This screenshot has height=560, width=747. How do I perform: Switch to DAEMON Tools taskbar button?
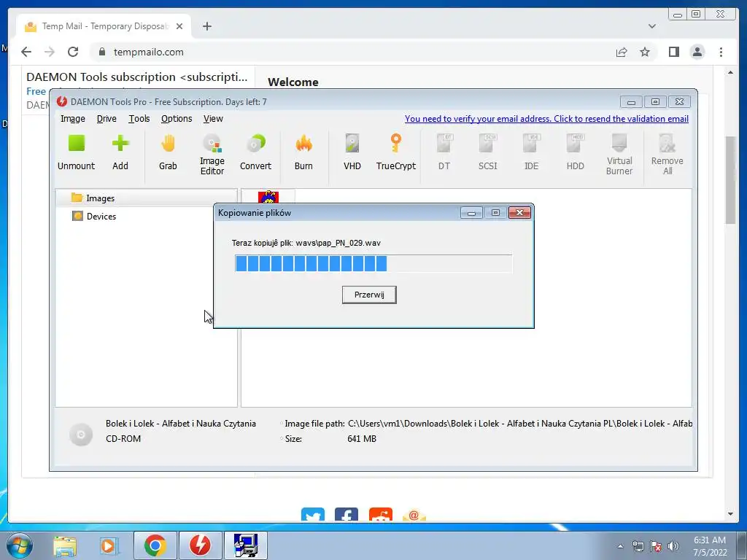(200, 545)
